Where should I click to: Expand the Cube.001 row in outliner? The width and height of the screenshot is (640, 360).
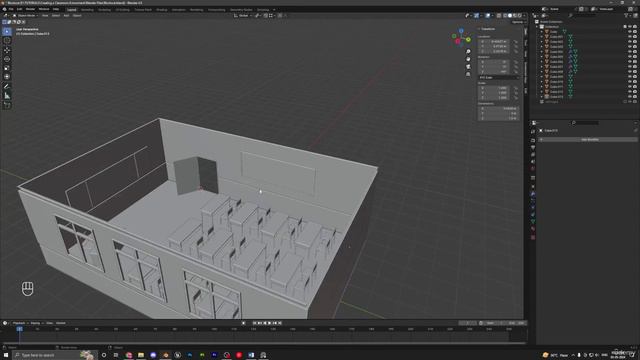pyautogui.click(x=542, y=36)
